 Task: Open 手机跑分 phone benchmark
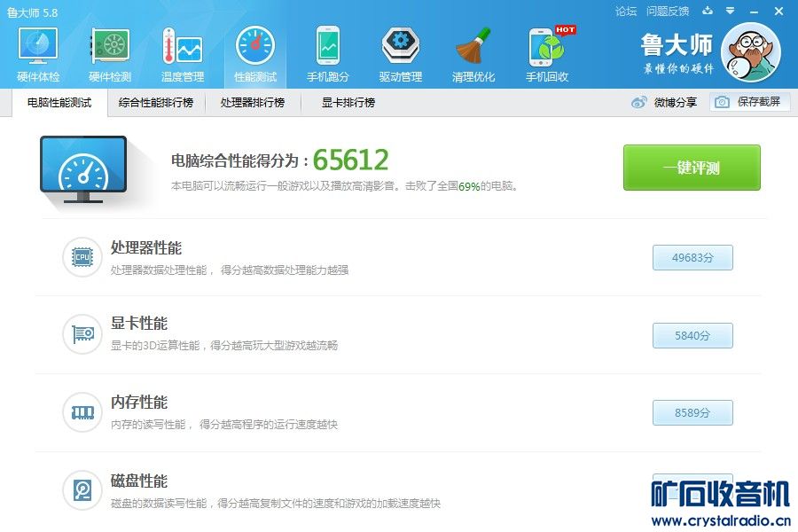click(328, 55)
